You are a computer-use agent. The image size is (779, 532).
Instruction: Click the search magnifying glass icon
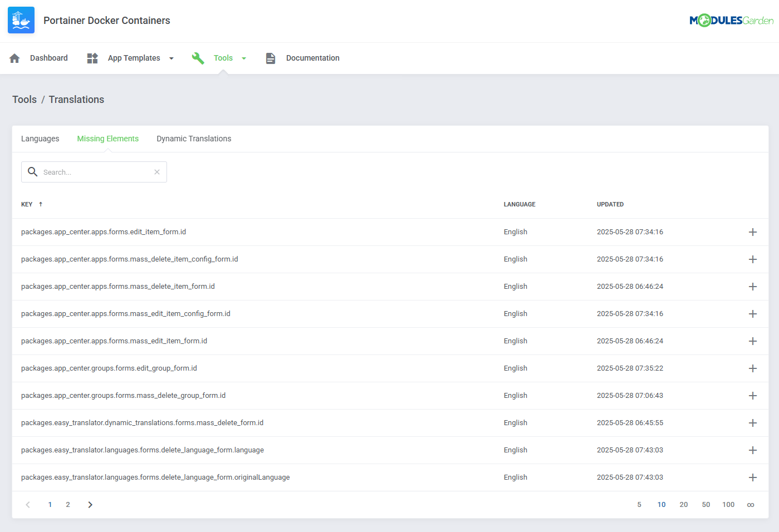[32, 172]
